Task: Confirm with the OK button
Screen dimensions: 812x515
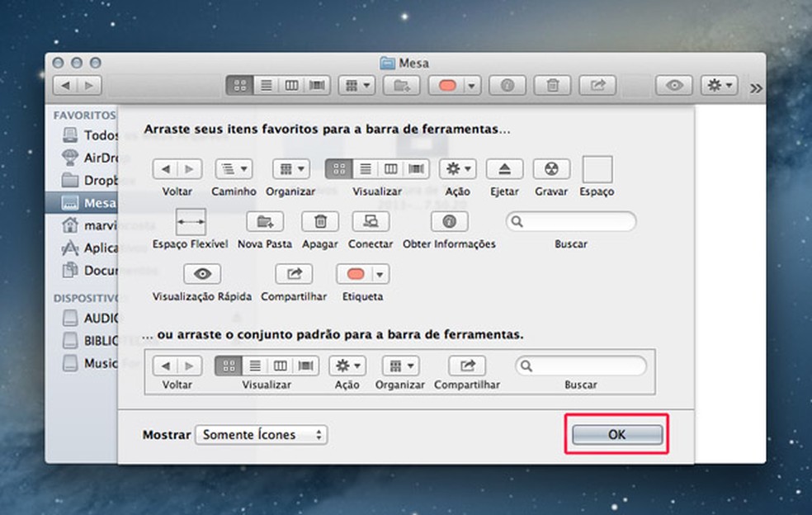Action: click(616, 435)
